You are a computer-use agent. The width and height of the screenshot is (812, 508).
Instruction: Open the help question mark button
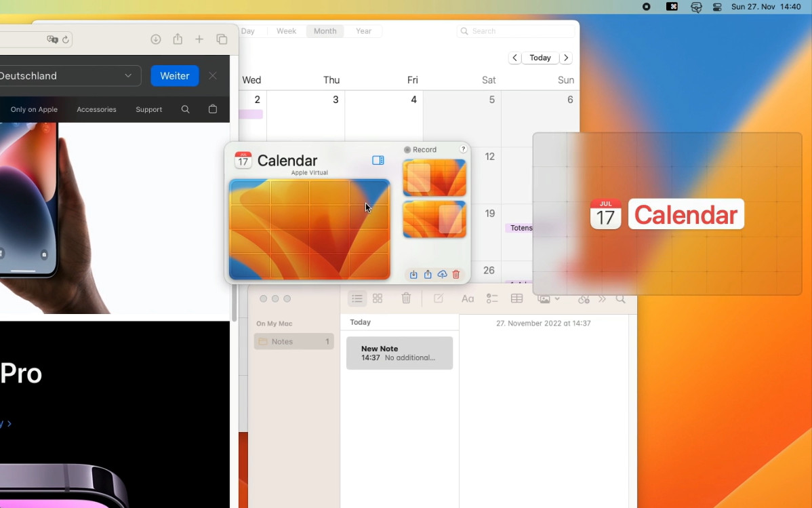463,149
